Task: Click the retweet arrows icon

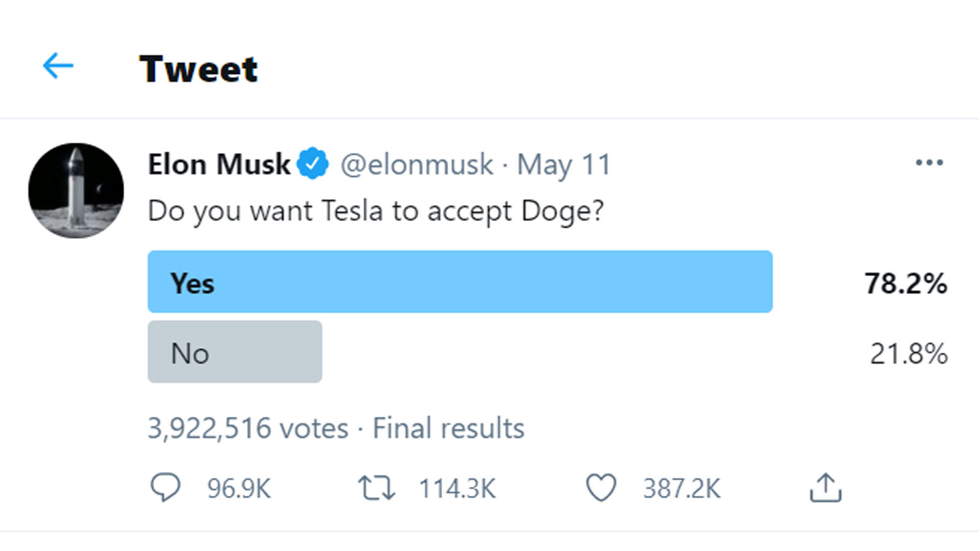Action: (377, 489)
